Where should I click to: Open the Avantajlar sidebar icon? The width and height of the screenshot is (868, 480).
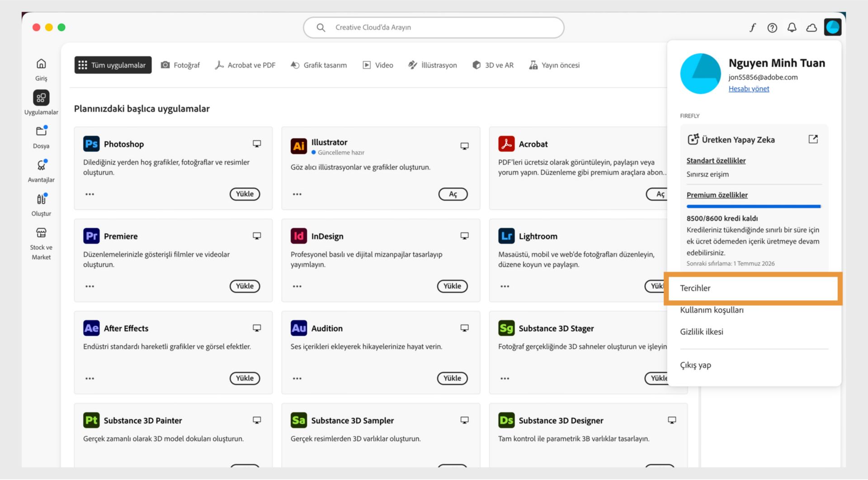(x=41, y=165)
